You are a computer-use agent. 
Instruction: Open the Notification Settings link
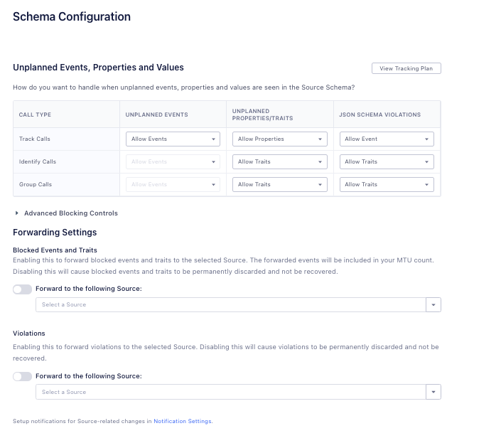(x=183, y=422)
